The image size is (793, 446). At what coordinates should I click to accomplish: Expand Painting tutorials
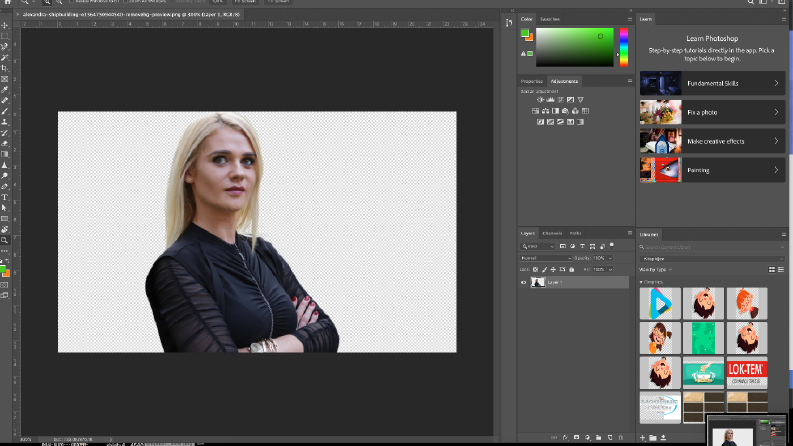(x=712, y=170)
